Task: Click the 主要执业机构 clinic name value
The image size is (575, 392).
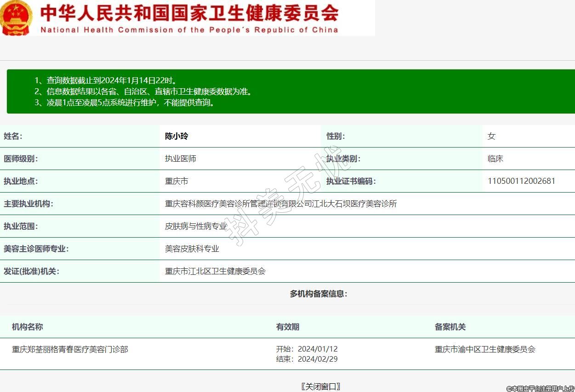Action: (x=281, y=204)
